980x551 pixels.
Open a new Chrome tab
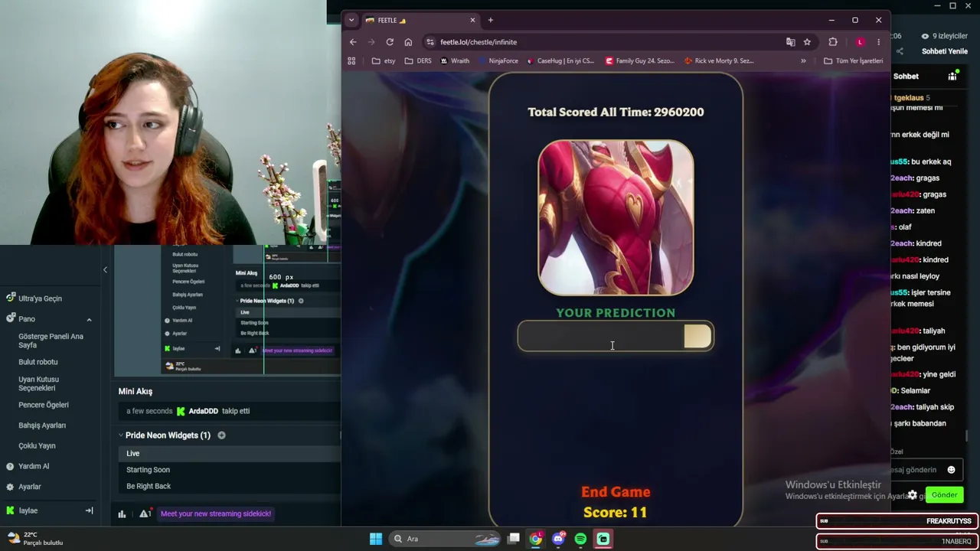click(491, 20)
